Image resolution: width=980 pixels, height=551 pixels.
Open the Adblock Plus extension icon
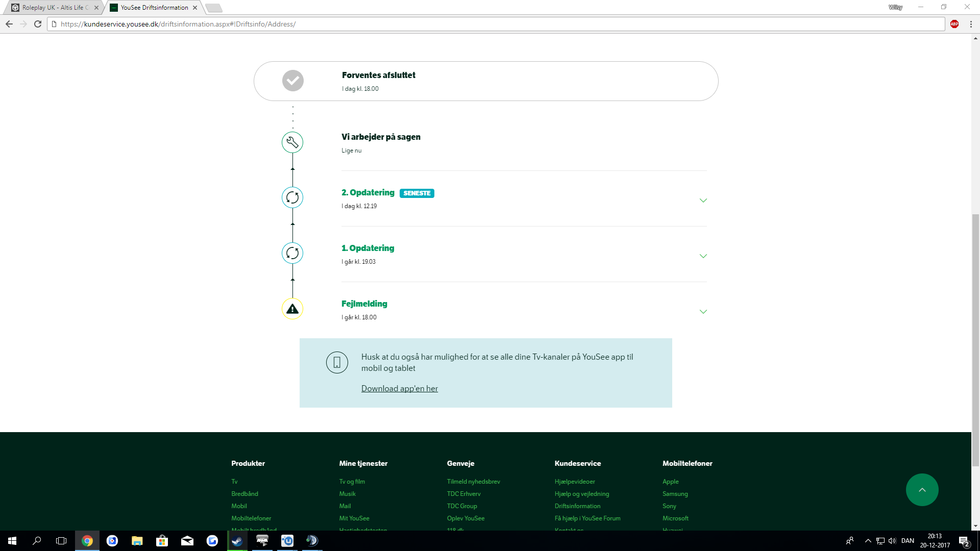coord(954,24)
